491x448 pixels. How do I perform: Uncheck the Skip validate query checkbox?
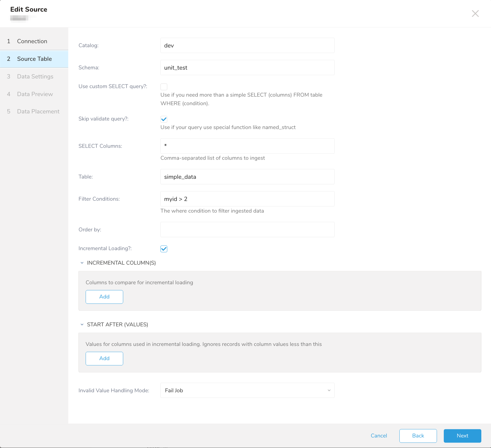tap(164, 119)
